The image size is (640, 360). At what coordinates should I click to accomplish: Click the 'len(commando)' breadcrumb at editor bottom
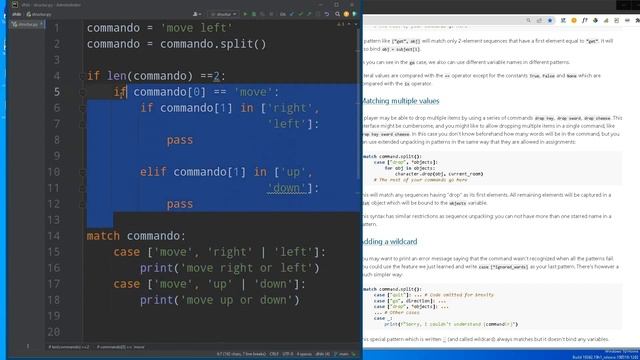pyautogui.click(x=69, y=347)
